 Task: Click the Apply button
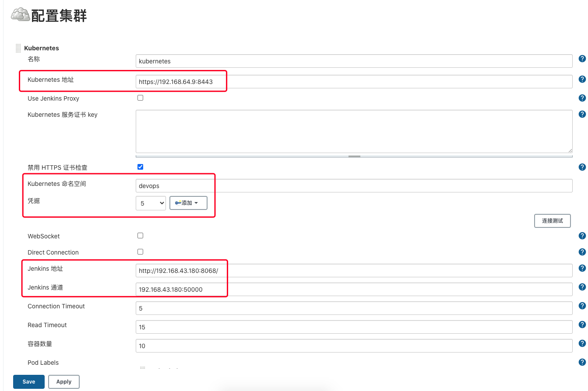[63, 382]
